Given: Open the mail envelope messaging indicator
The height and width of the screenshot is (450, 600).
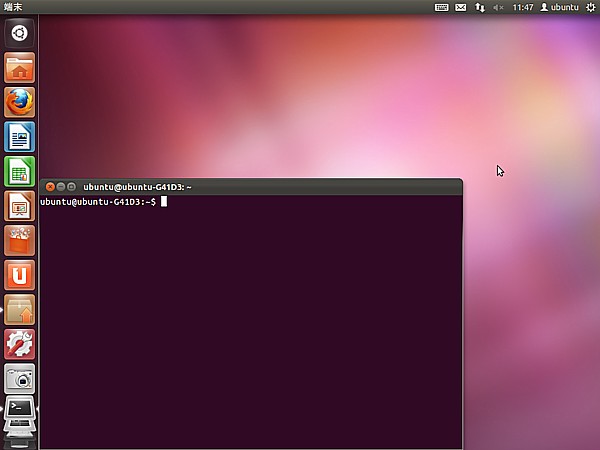Looking at the screenshot, I should pos(461,7).
